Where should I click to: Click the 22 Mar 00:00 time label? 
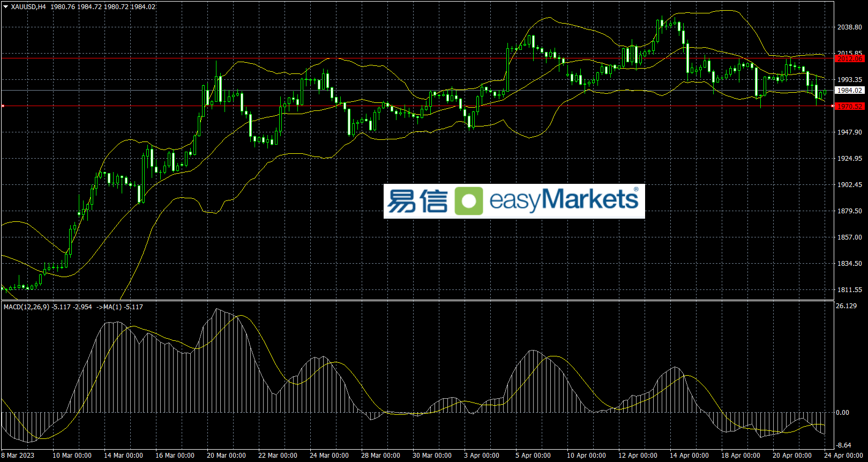(278, 456)
